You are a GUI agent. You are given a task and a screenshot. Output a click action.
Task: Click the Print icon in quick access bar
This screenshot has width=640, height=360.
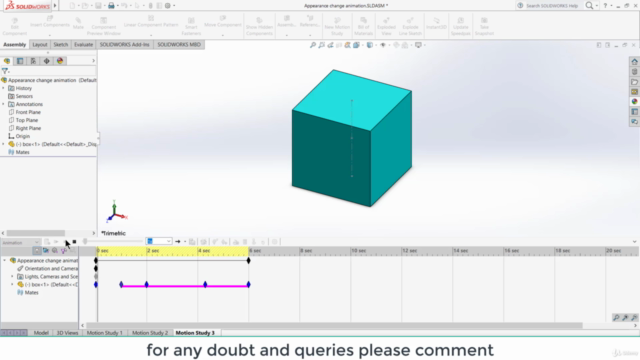tap(111, 6)
